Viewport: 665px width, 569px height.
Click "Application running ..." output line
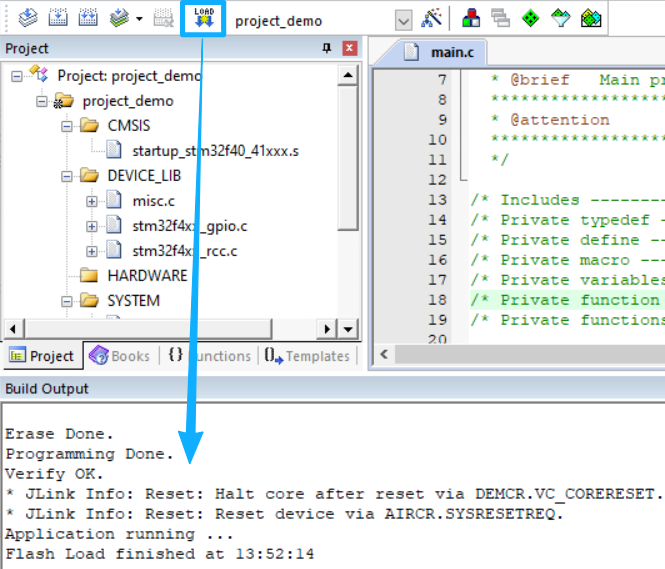[119, 534]
